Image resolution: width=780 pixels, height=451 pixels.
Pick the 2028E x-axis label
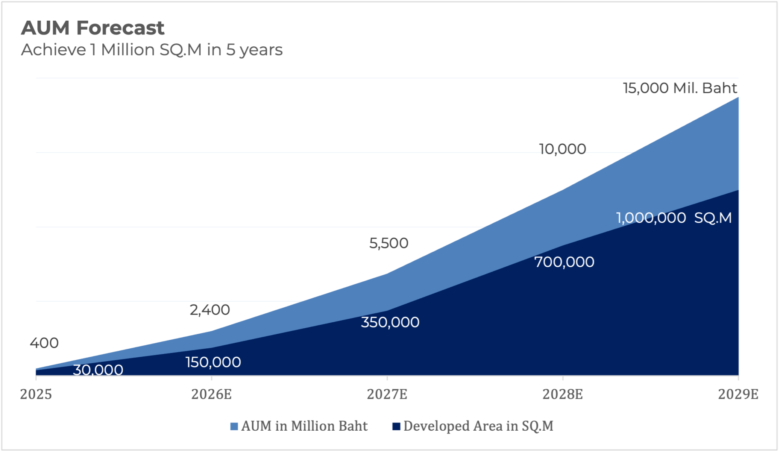pos(563,393)
